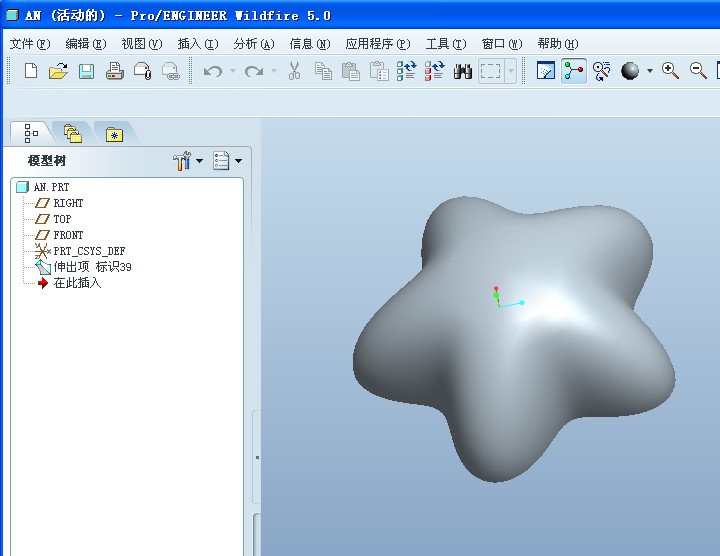Zoom in with magnifier plus
Image resolution: width=720 pixels, height=556 pixels.
670,71
